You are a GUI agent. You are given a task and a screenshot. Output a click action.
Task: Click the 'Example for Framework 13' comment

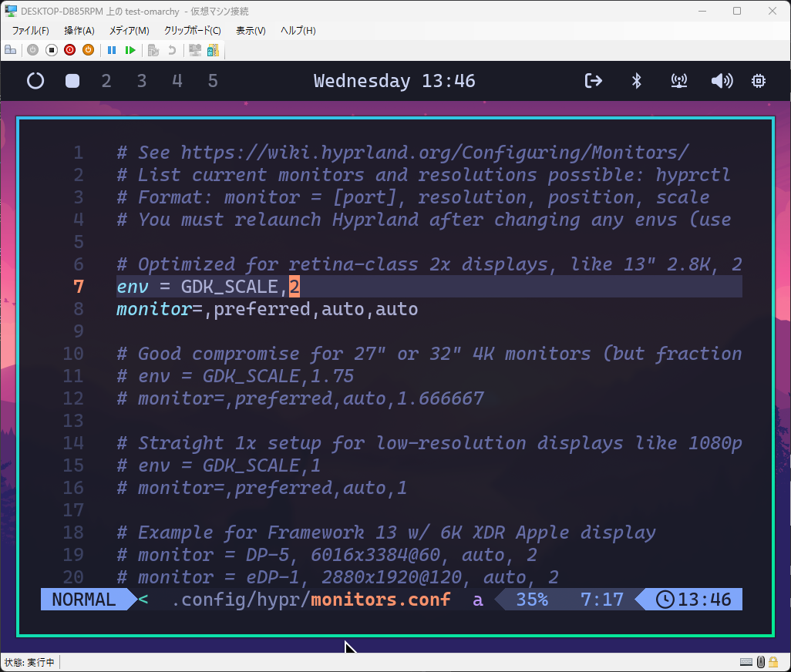(x=386, y=532)
